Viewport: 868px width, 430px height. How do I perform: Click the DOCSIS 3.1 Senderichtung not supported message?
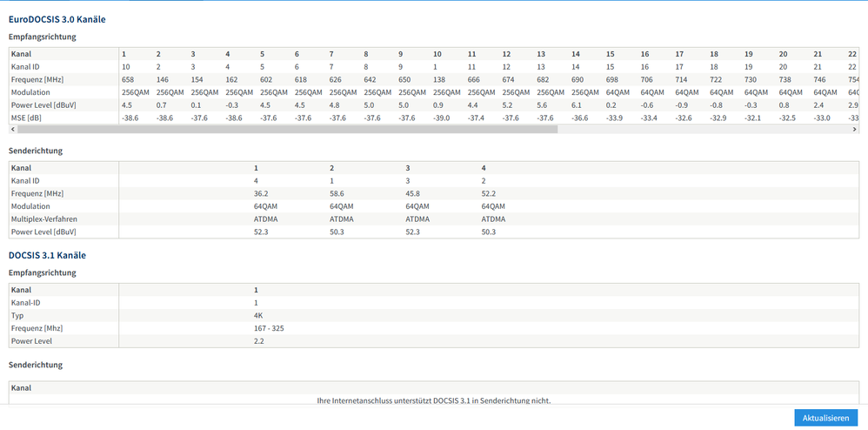[x=434, y=400]
